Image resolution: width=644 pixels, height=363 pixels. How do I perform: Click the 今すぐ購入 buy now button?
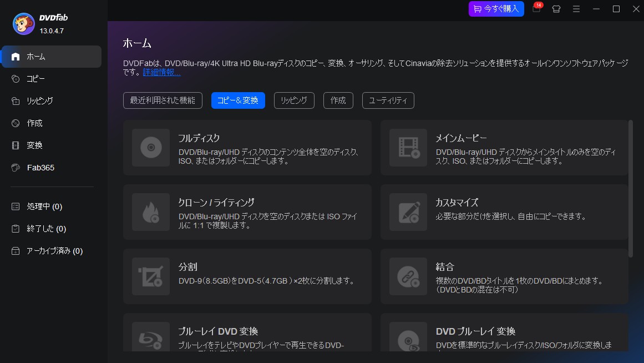(x=496, y=9)
